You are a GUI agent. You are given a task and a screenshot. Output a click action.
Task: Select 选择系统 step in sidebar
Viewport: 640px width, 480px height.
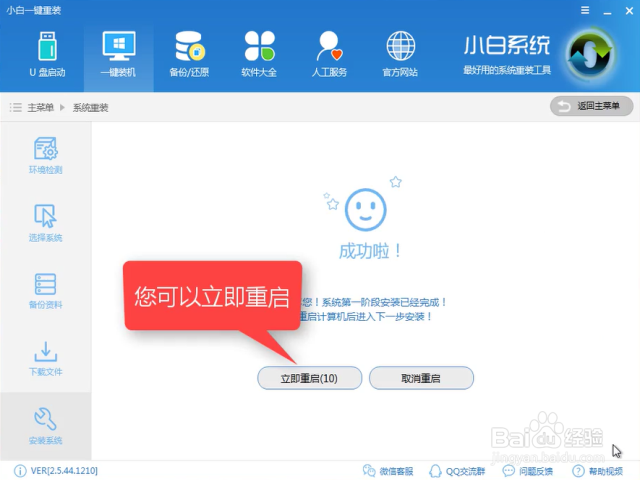(x=45, y=223)
